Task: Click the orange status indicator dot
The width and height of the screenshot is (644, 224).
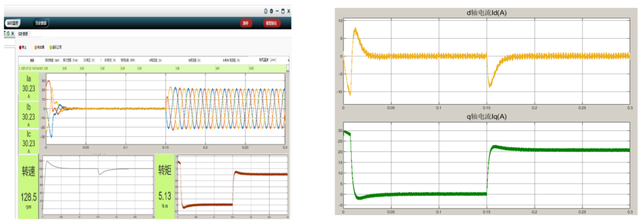Action: 35,48
